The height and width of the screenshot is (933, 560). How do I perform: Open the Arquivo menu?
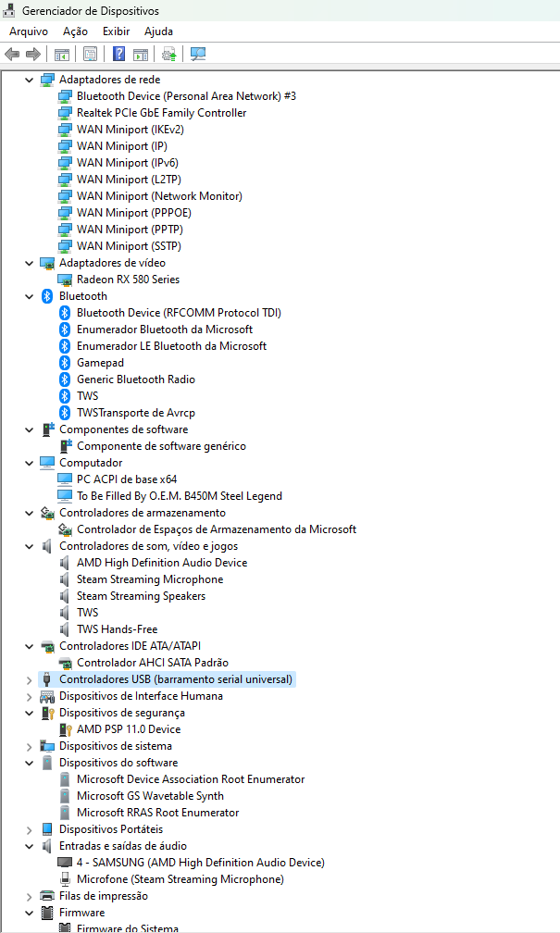click(29, 31)
